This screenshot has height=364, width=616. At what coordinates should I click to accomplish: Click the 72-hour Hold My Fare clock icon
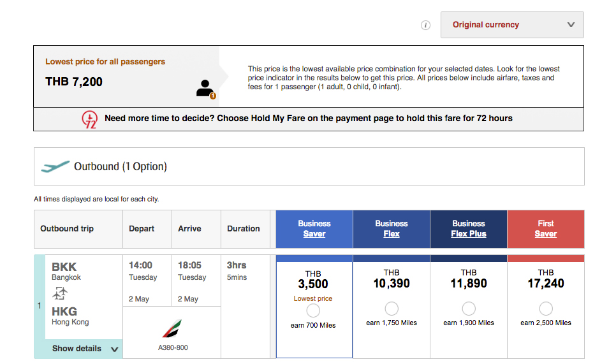coord(89,119)
